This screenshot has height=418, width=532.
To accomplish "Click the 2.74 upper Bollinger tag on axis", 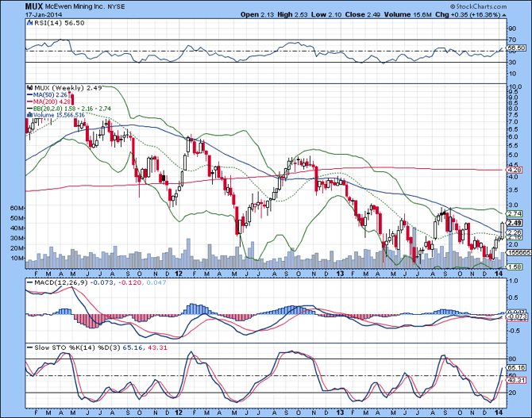I will 514,213.
